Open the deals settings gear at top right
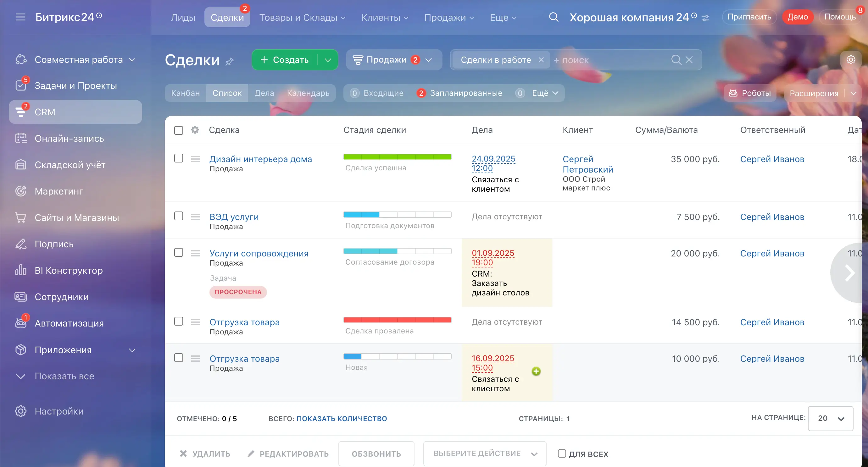This screenshot has width=868, height=467. (x=851, y=60)
